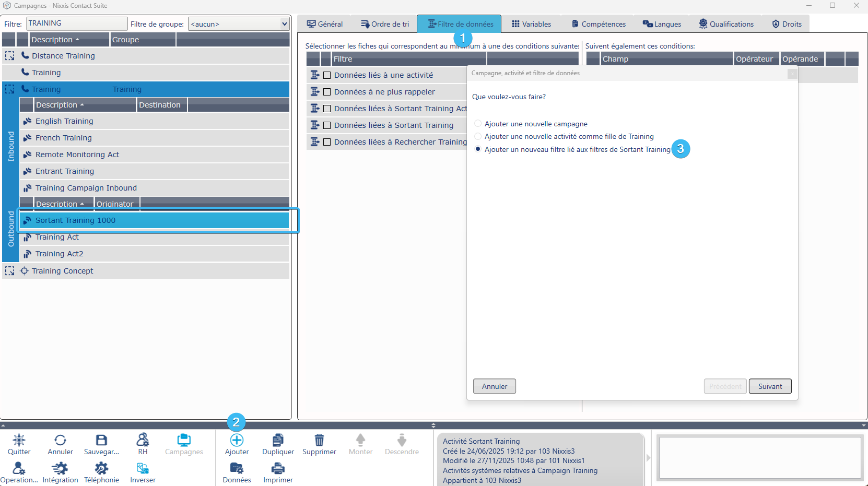The image size is (868, 486).
Task: Select Ajouter une nouvelle campagne radio option
Action: (478, 124)
